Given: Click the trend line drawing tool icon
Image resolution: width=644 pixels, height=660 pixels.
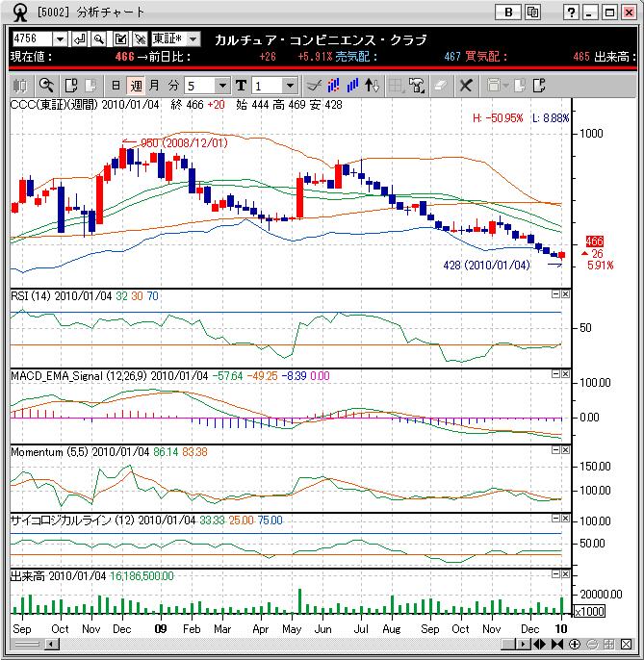Looking at the screenshot, I should click(314, 86).
